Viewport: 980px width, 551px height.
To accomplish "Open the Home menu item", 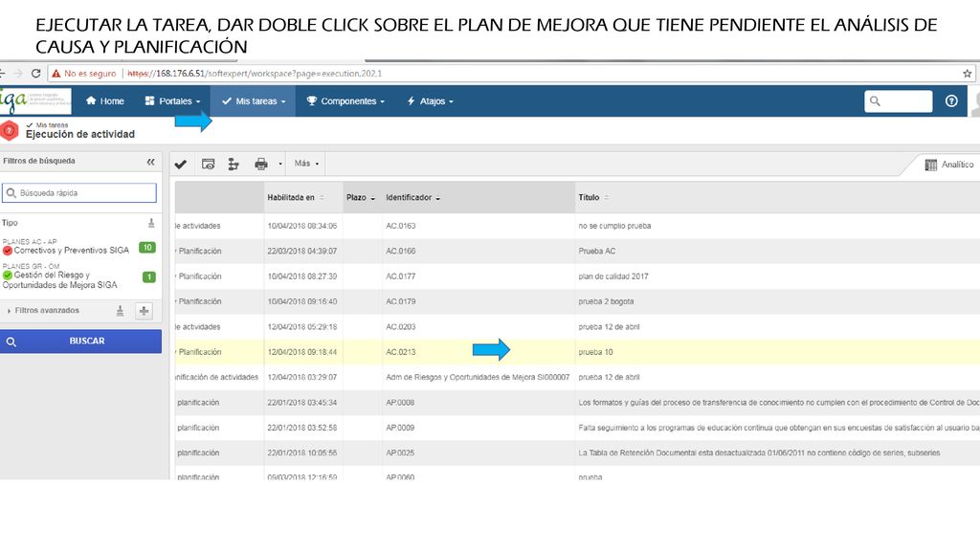I will [105, 101].
